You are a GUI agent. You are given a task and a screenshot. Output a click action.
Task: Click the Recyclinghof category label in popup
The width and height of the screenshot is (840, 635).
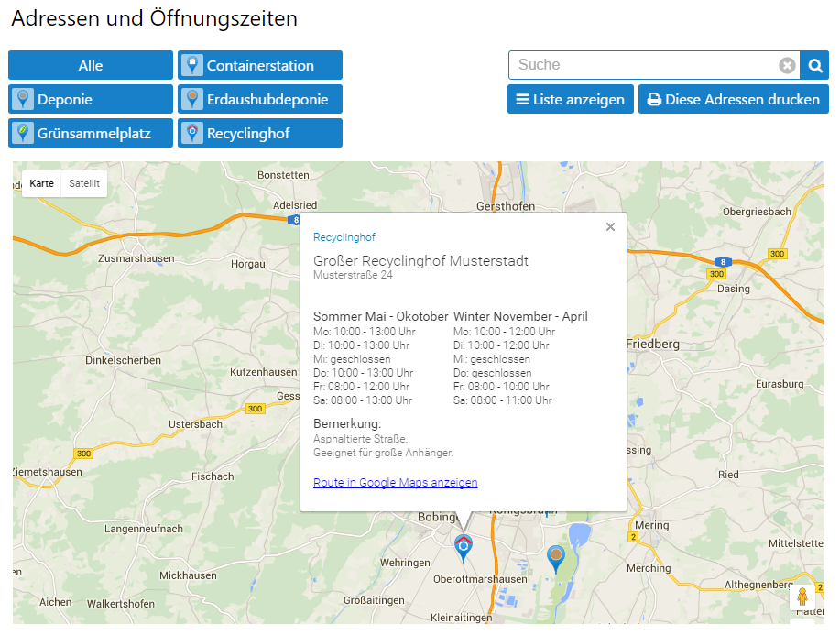[x=344, y=236]
